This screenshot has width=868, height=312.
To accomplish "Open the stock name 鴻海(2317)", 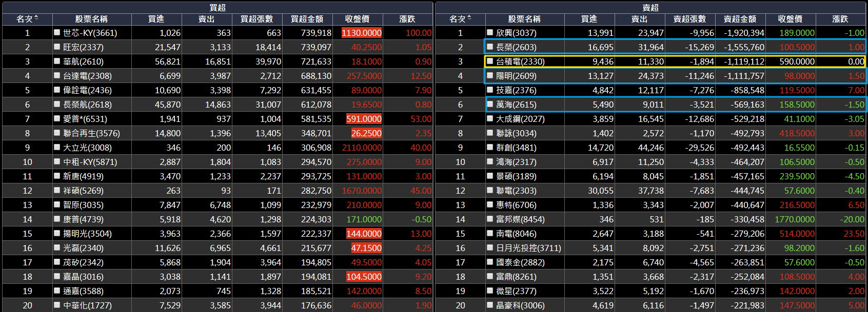I will [516, 162].
